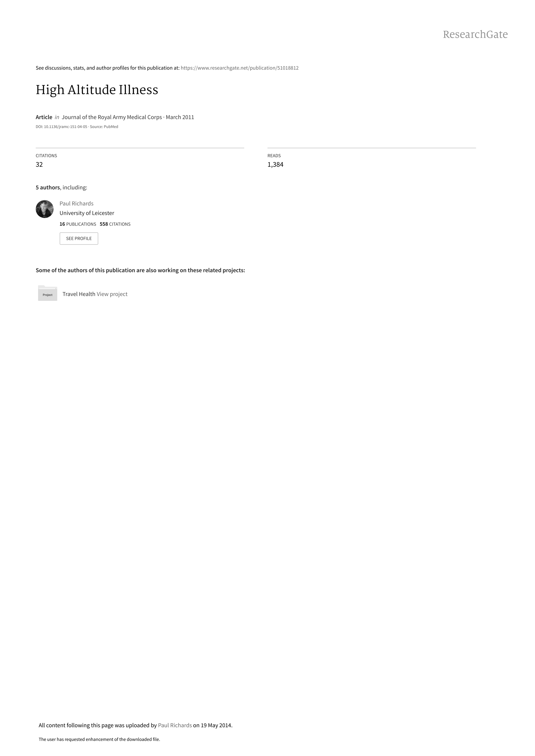Click the ResearchGate logo
The width and height of the screenshot is (535, 756).
coord(475,34)
